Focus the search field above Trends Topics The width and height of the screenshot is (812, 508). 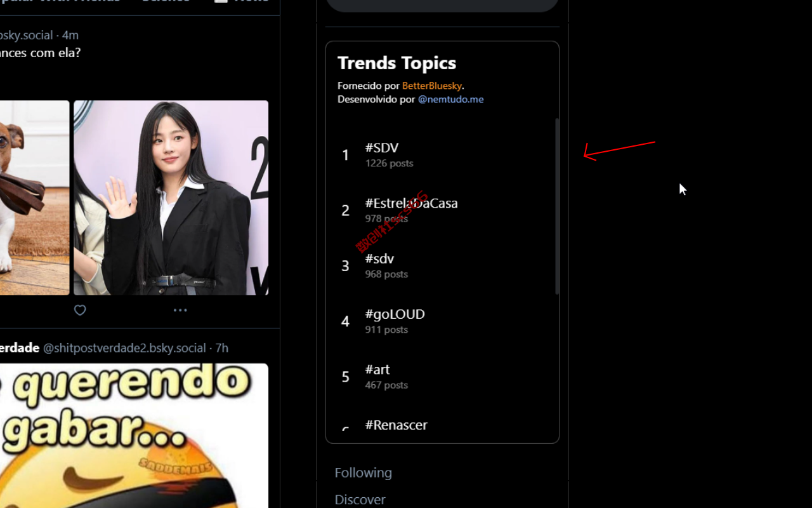pos(442,6)
